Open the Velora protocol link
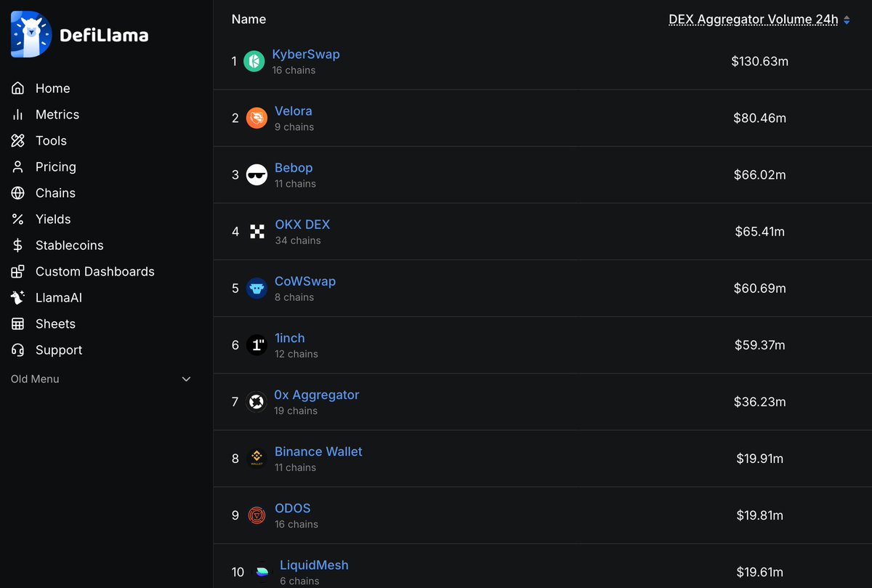Viewport: 872px width, 588px height. point(294,110)
